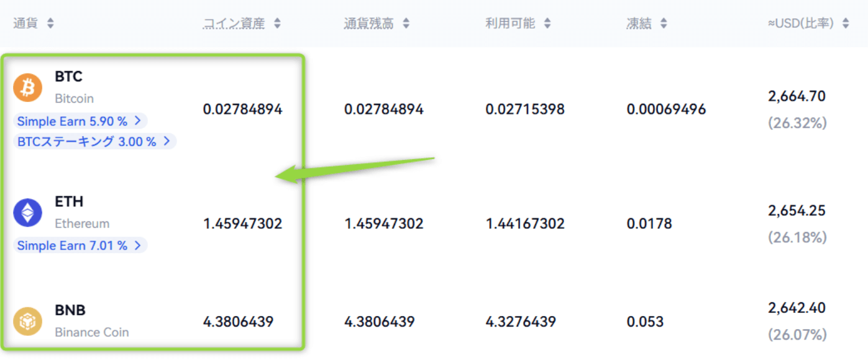This screenshot has width=868, height=362.
Task: Click the (26.07%) ratio text
Action: point(797,335)
